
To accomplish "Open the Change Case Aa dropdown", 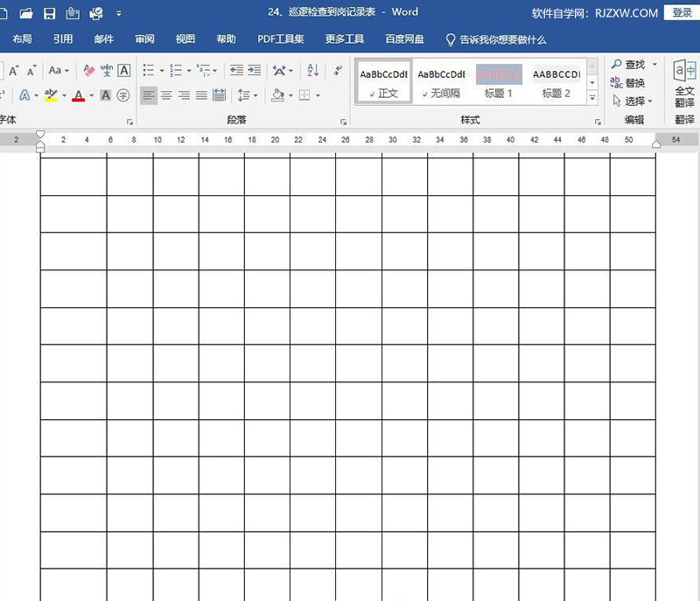I will (x=59, y=71).
